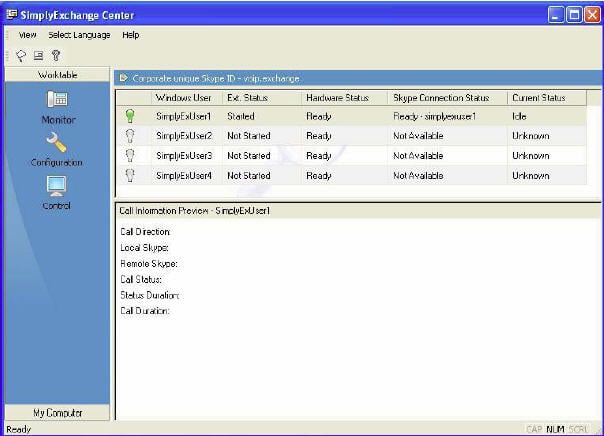Click the first toolbar icon below View
604x436 pixels.
(x=20, y=56)
